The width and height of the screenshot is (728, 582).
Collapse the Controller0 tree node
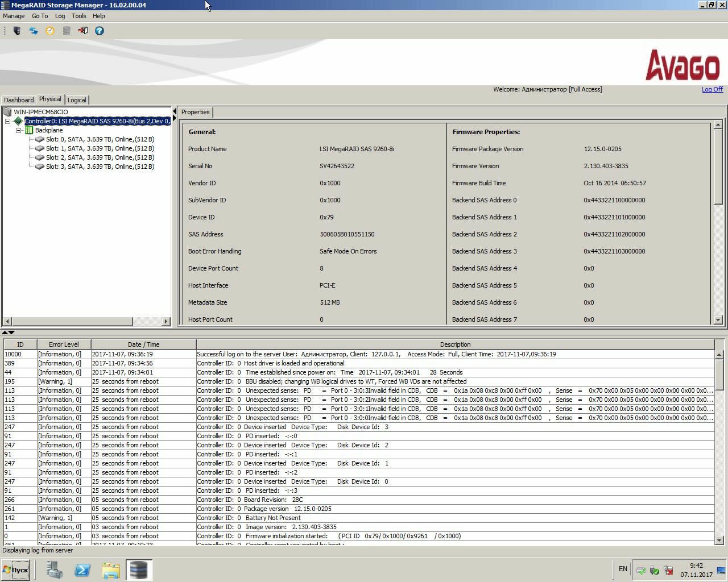[8, 121]
